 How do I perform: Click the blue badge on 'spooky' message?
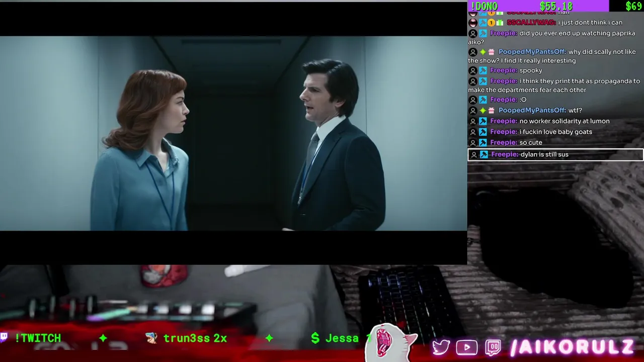482,71
